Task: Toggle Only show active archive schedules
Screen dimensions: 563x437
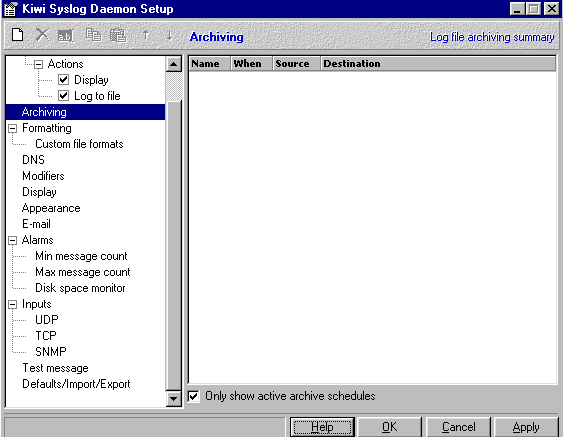Action: click(194, 396)
